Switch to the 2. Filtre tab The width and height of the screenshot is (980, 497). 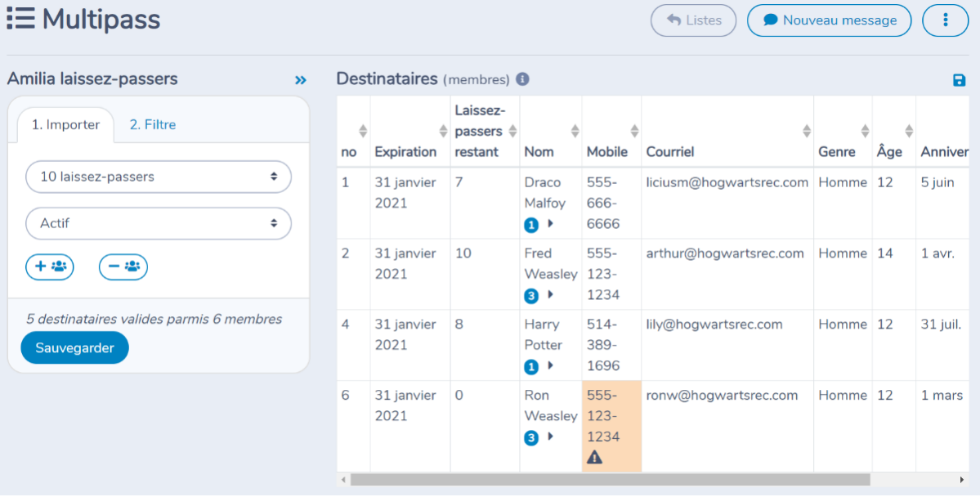[153, 124]
